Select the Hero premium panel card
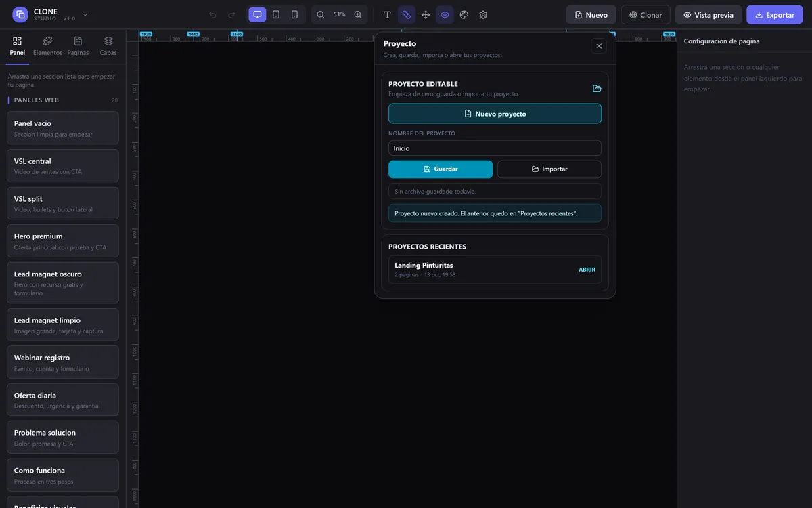Screen dimensions: 812x508 tap(63, 241)
